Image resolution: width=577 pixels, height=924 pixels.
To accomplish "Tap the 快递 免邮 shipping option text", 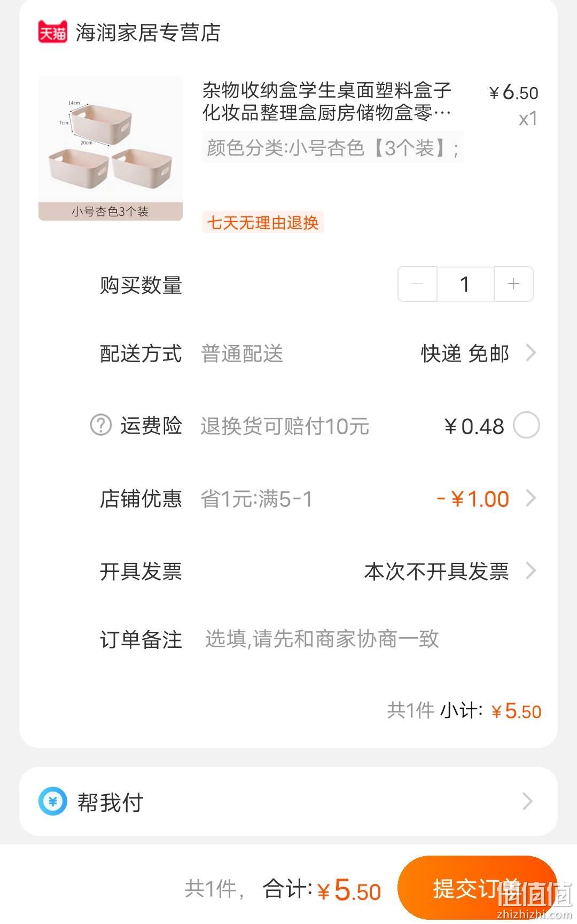I will pos(465,354).
